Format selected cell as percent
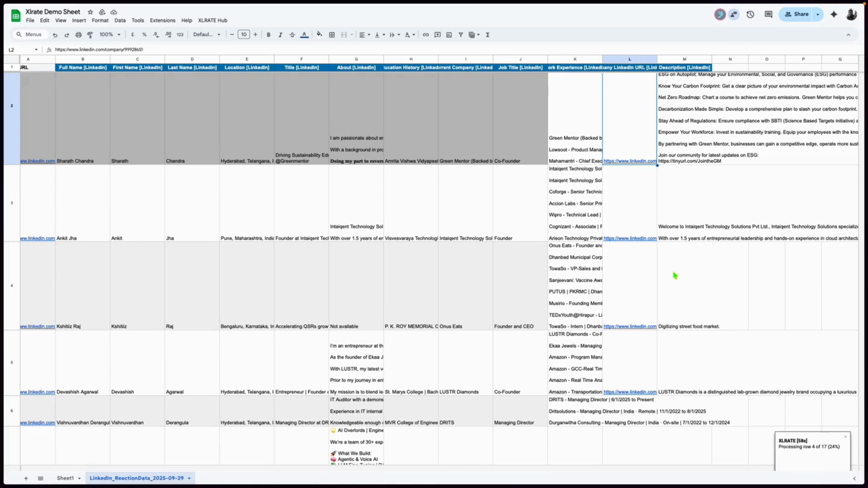868x488 pixels. (x=145, y=35)
